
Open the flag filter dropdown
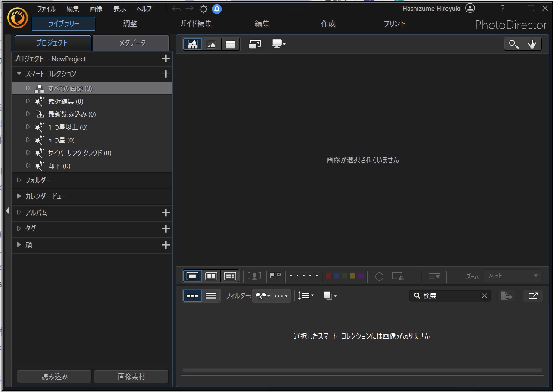click(263, 296)
